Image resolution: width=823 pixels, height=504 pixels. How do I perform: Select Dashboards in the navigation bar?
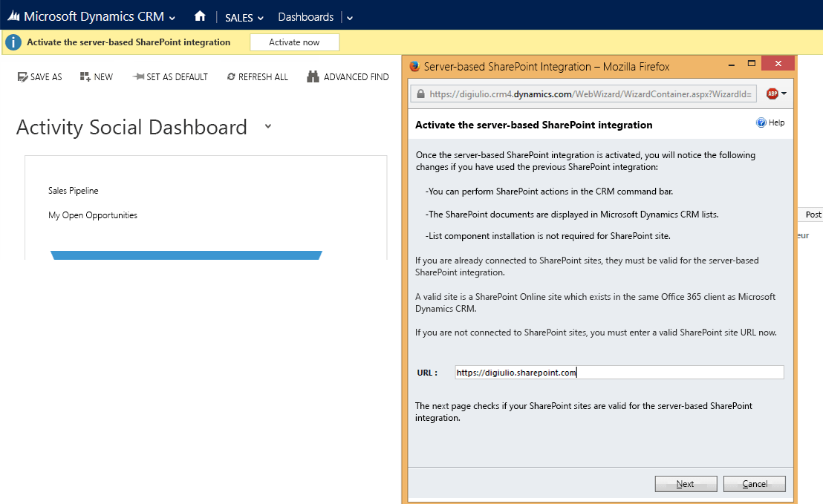click(x=305, y=17)
